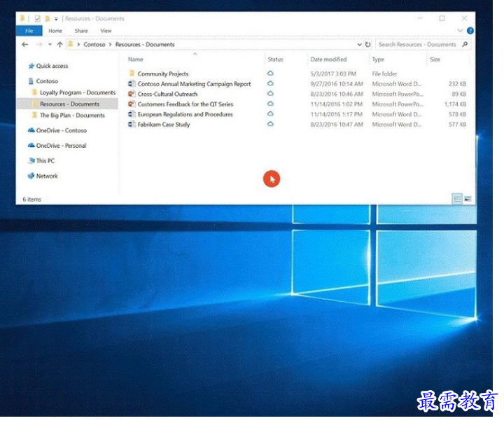Go back with the Back arrow

[x=25, y=45]
